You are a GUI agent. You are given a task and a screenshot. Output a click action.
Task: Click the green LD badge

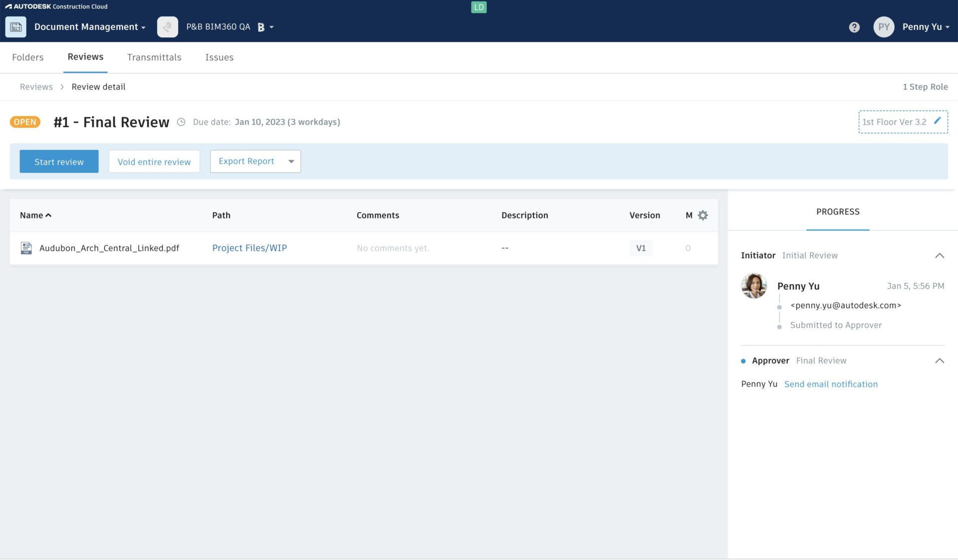pos(479,7)
